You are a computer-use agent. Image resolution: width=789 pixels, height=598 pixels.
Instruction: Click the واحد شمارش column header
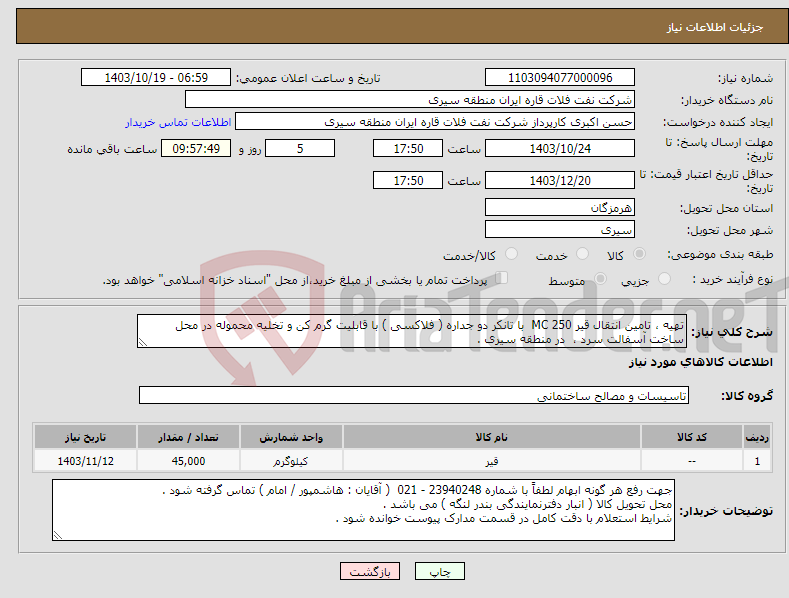pyautogui.click(x=291, y=437)
